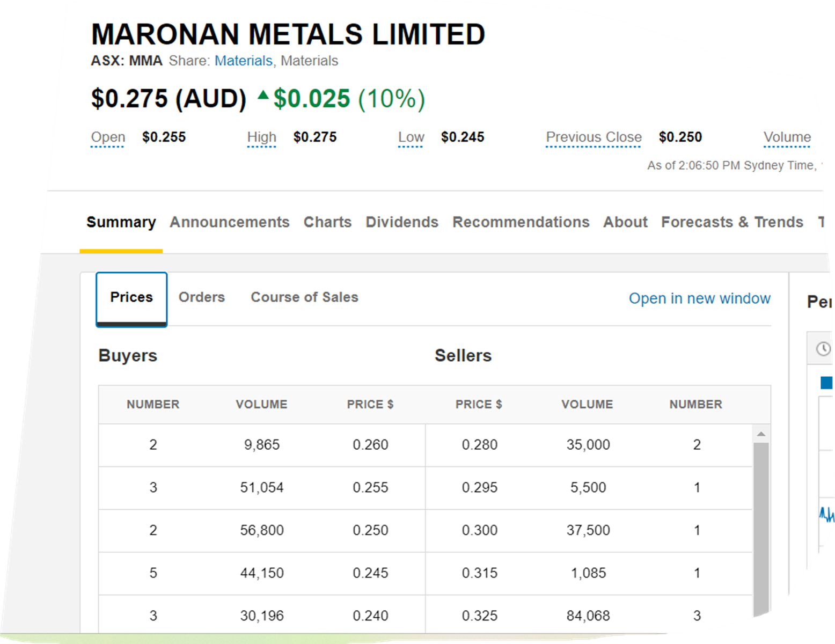Click seller price 0.295

pos(480,488)
